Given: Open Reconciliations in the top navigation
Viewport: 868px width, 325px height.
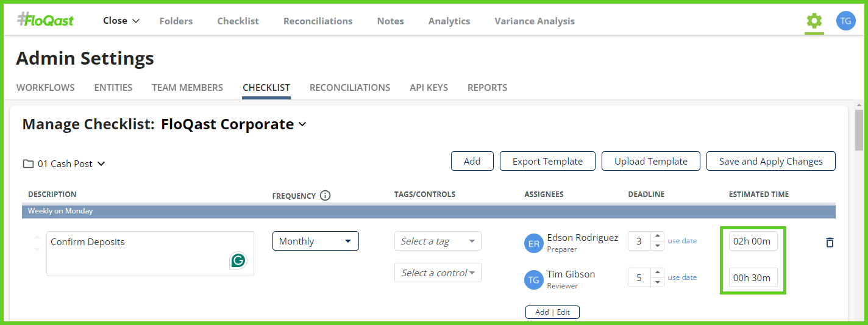Looking at the screenshot, I should point(318,21).
